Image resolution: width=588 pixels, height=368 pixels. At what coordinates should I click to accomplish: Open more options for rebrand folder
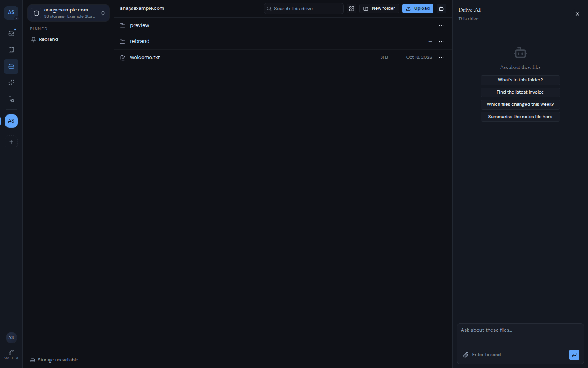441,42
